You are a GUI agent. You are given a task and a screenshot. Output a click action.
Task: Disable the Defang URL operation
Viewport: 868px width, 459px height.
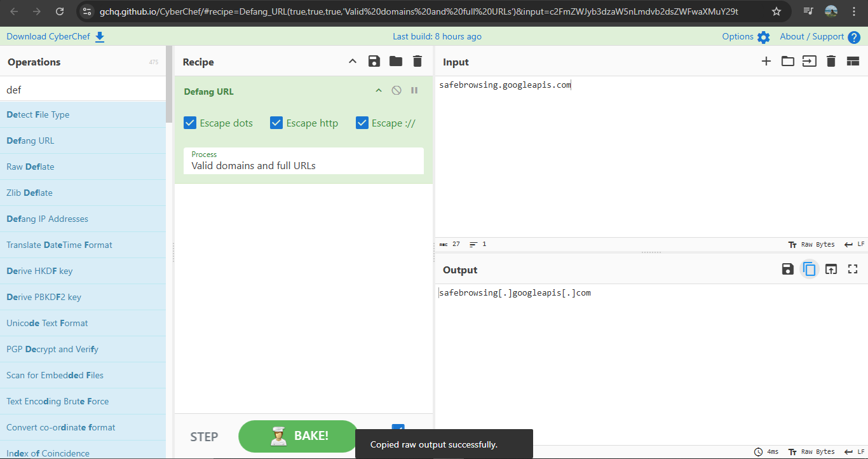click(x=397, y=91)
